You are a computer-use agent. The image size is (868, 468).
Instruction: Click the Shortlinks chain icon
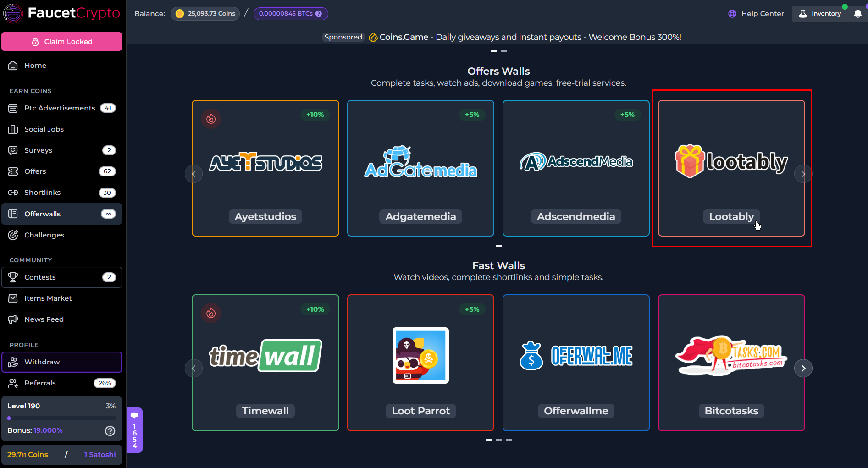click(x=13, y=193)
